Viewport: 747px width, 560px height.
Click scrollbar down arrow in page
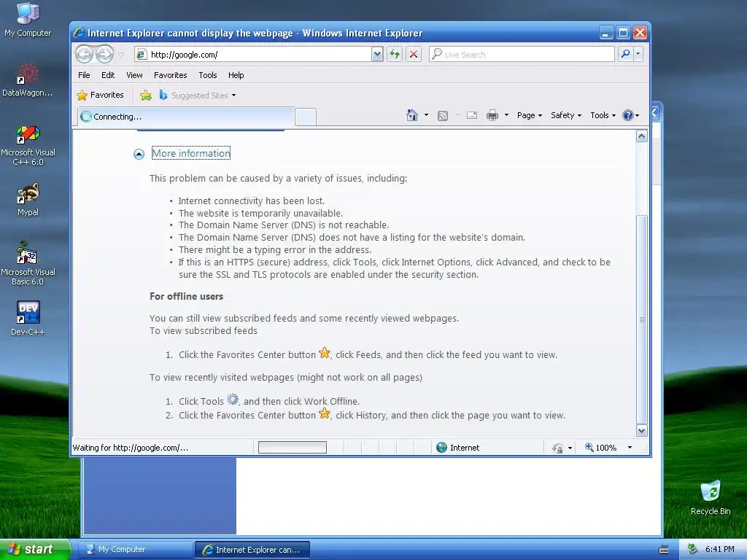tap(642, 431)
